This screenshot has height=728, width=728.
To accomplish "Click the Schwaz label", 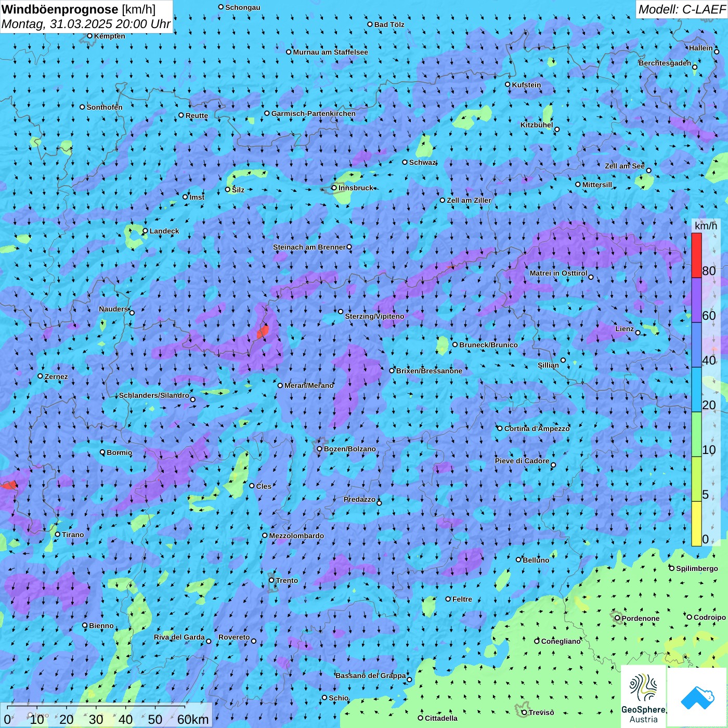I will coord(422,162).
